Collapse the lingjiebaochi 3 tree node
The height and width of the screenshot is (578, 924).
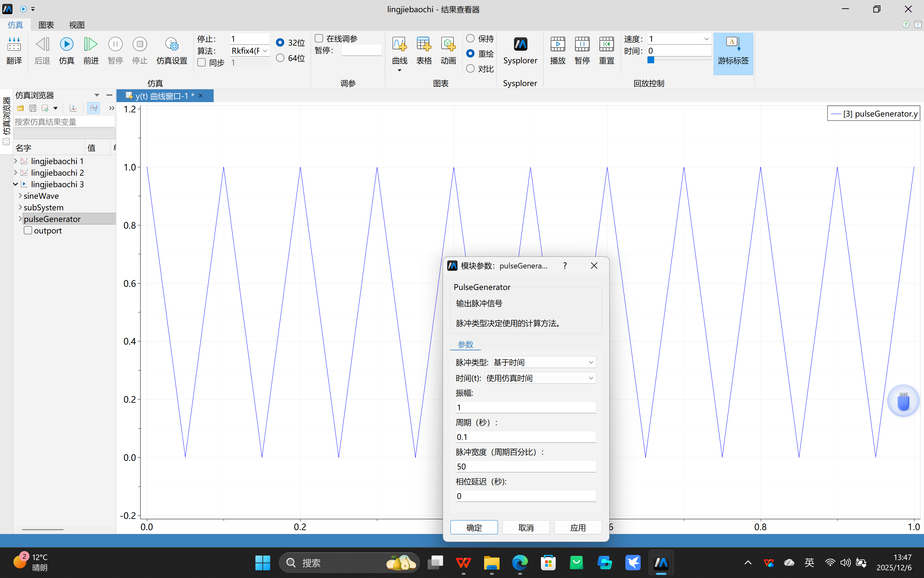pyautogui.click(x=16, y=184)
